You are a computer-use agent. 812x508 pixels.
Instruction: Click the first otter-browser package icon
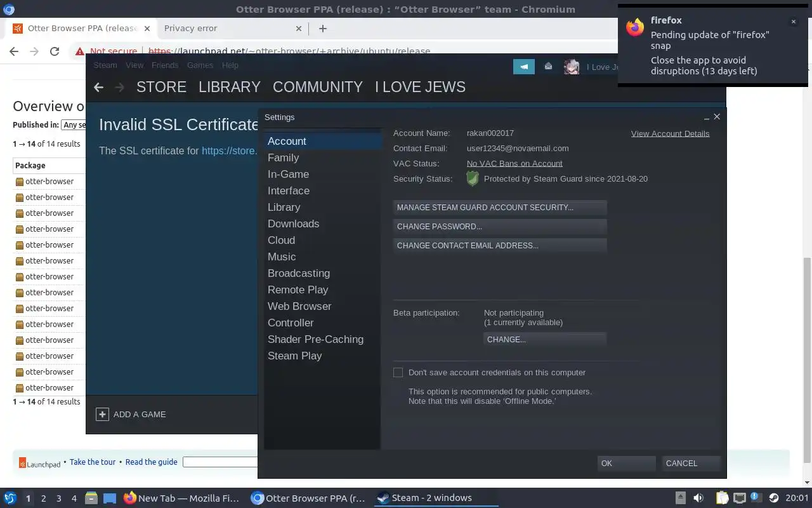click(19, 182)
